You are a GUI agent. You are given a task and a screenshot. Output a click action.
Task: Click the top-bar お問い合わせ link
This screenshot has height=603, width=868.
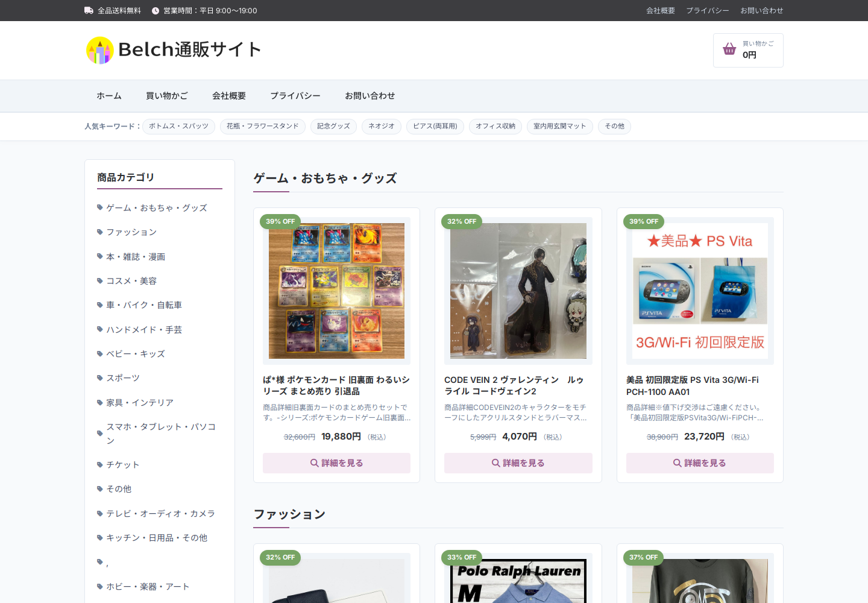[762, 10]
